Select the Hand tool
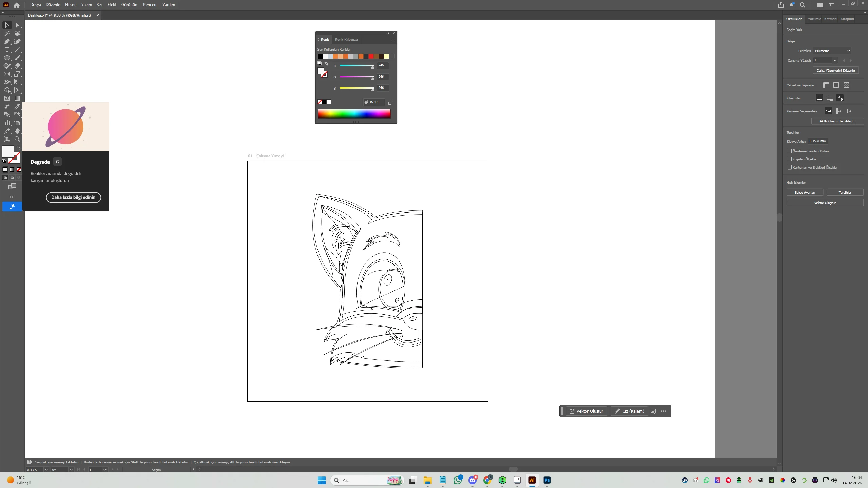This screenshot has width=868, height=488. tap(17, 131)
